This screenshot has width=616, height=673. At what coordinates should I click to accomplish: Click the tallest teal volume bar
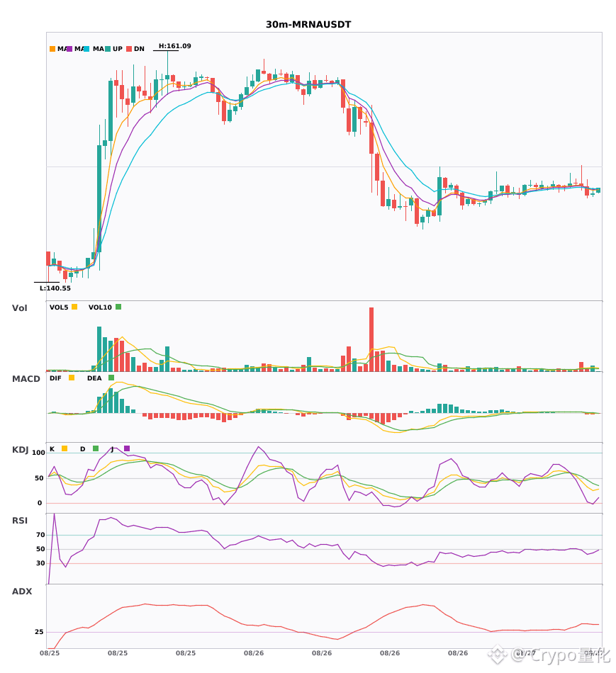click(99, 349)
